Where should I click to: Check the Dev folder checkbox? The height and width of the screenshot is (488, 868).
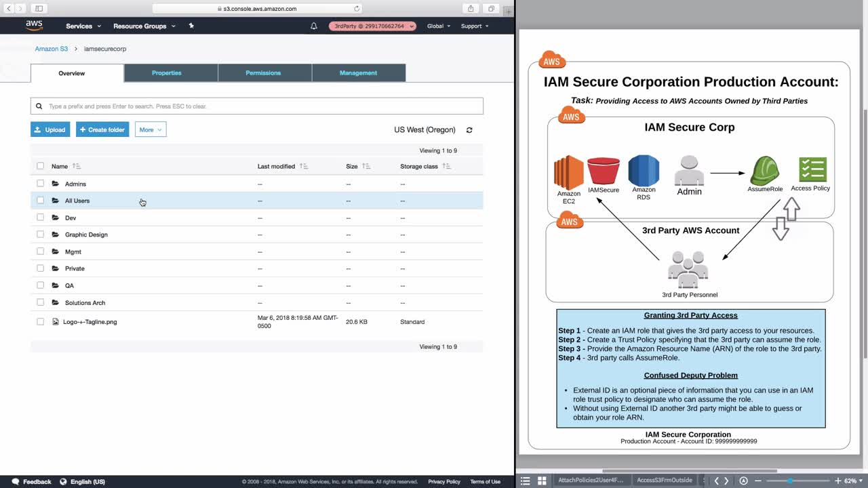pyautogui.click(x=40, y=218)
